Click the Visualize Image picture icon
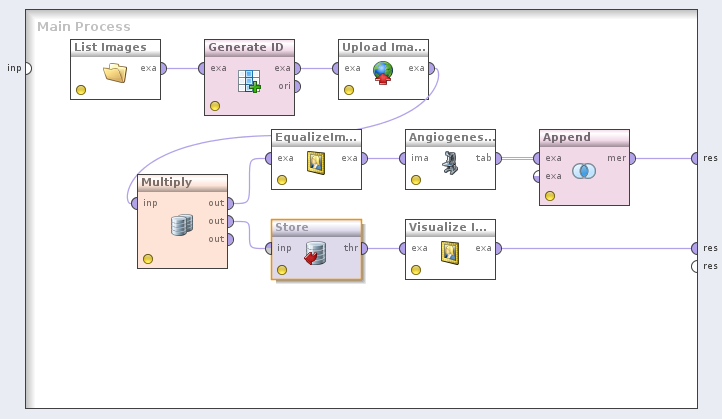 450,252
